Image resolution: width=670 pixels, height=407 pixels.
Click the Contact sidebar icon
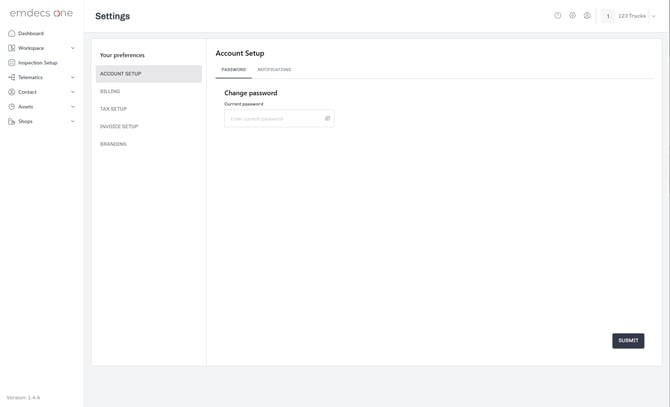(12, 92)
